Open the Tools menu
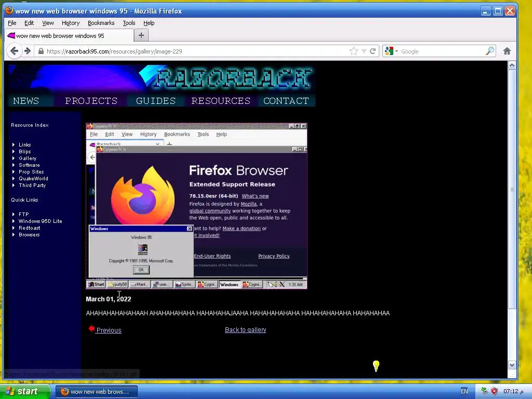The image size is (532, 399). [129, 23]
